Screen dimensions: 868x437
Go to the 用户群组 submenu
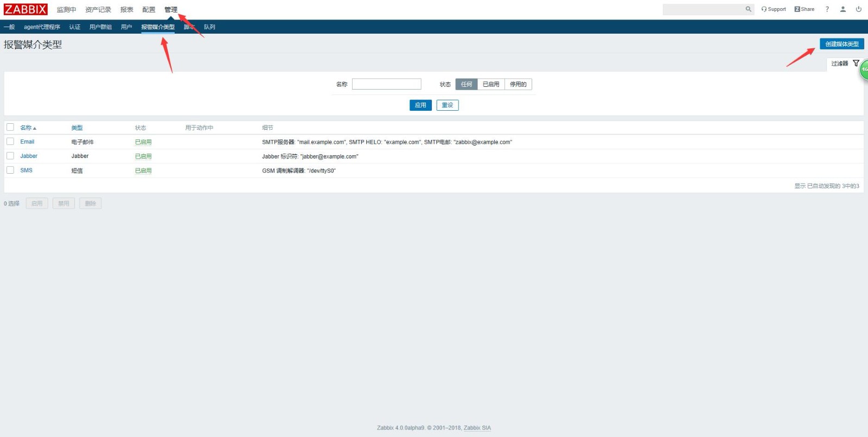pos(100,27)
